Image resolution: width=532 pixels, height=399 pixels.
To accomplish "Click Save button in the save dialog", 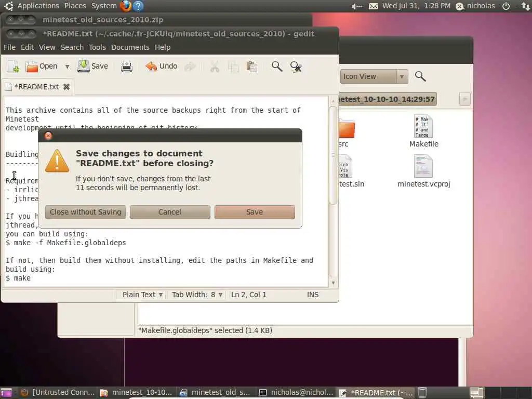I will click(x=255, y=212).
